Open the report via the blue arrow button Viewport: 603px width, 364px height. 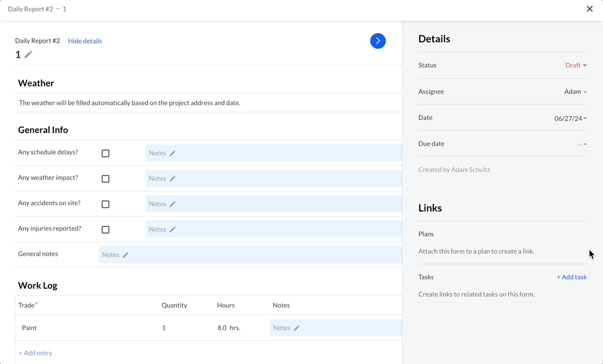point(378,41)
